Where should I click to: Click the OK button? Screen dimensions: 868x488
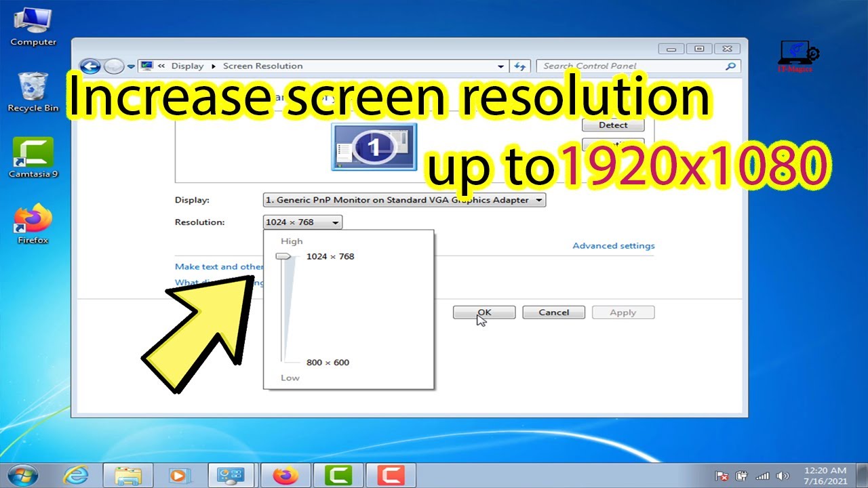coord(484,312)
